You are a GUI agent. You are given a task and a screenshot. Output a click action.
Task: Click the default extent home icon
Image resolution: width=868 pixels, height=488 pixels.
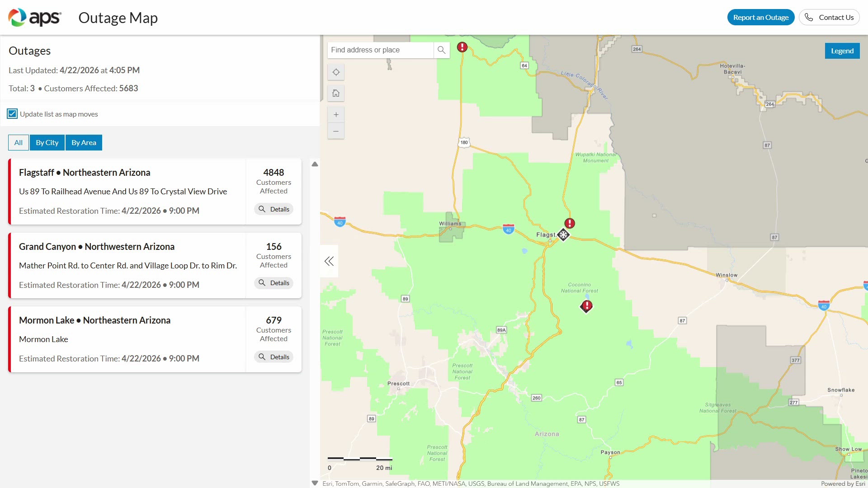(x=336, y=93)
